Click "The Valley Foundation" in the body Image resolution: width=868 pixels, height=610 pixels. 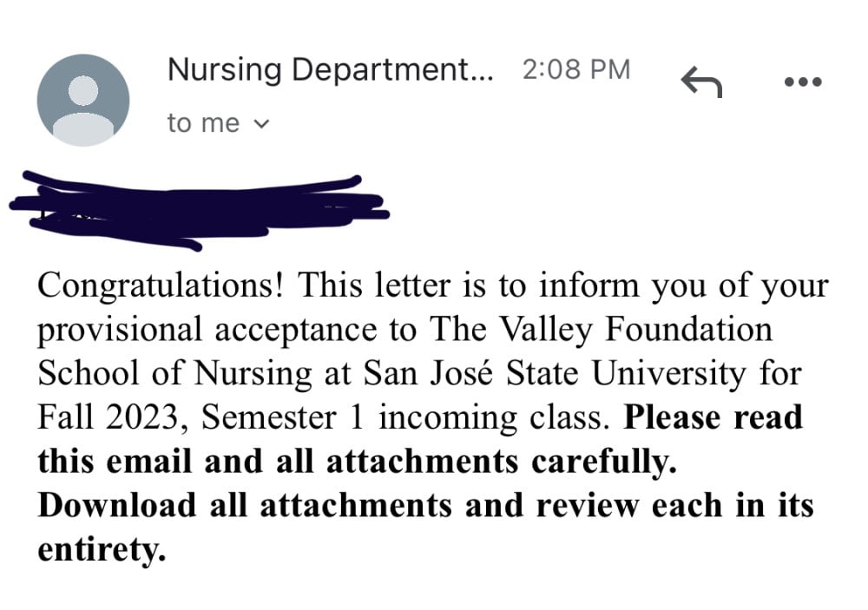(601, 330)
